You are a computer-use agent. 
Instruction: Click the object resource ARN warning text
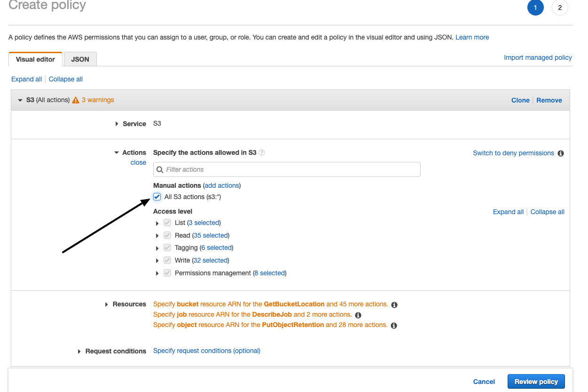pyautogui.click(x=270, y=325)
